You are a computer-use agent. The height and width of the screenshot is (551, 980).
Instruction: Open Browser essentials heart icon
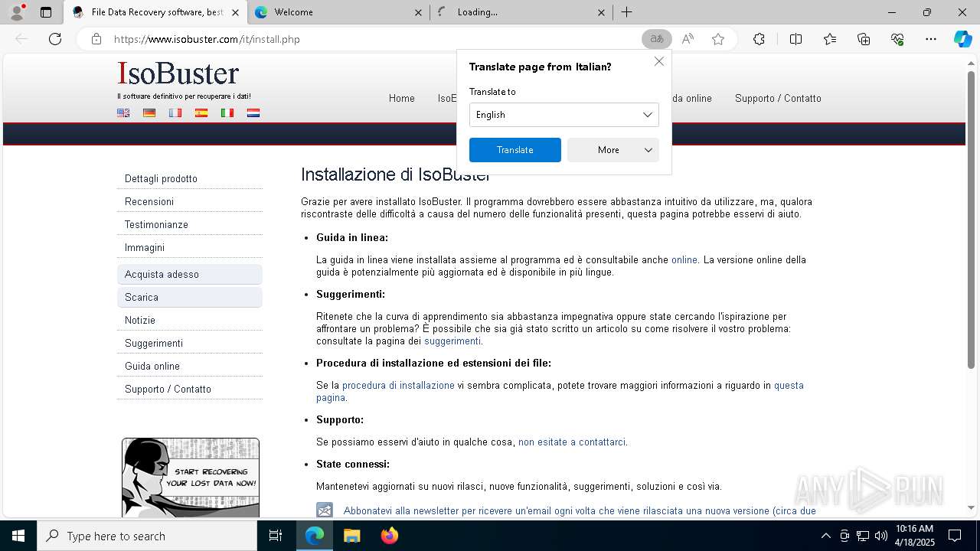tap(897, 39)
